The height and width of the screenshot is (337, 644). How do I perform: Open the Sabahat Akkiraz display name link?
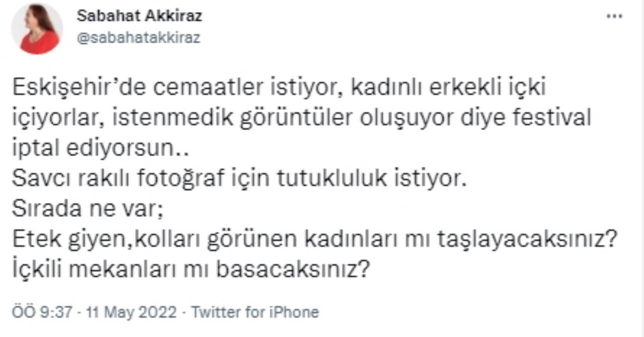[x=139, y=16]
